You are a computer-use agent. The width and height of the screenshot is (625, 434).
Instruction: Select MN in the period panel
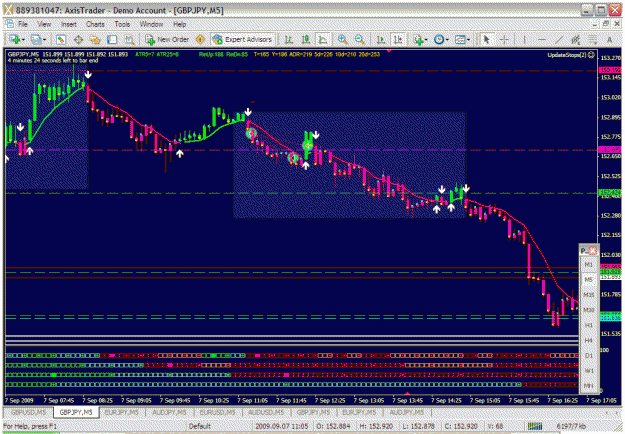588,386
